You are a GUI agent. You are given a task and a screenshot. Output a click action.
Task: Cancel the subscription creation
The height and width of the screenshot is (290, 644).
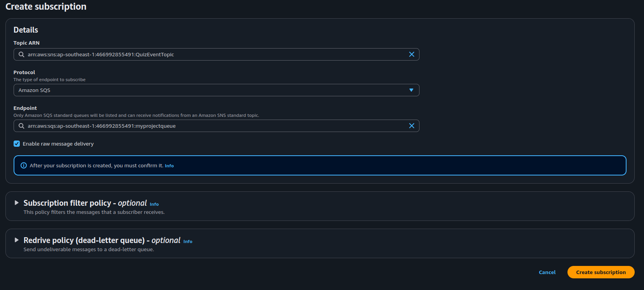click(x=547, y=272)
